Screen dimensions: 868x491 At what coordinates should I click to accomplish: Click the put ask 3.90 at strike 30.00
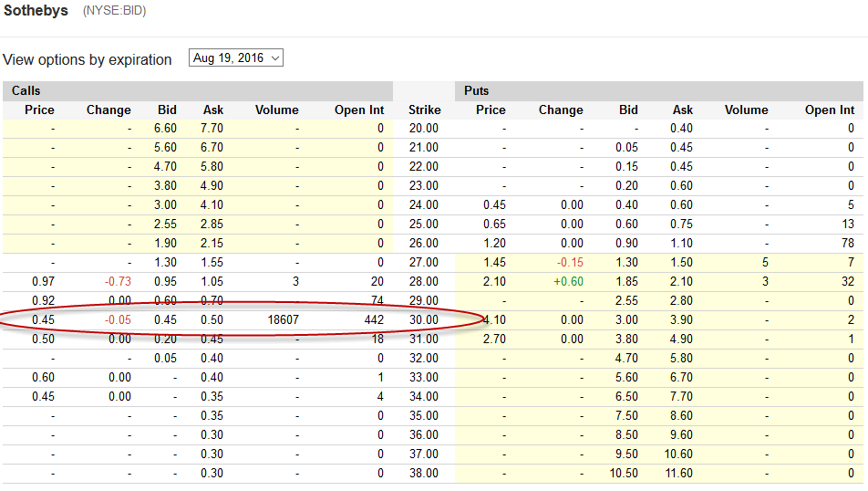coord(681,319)
